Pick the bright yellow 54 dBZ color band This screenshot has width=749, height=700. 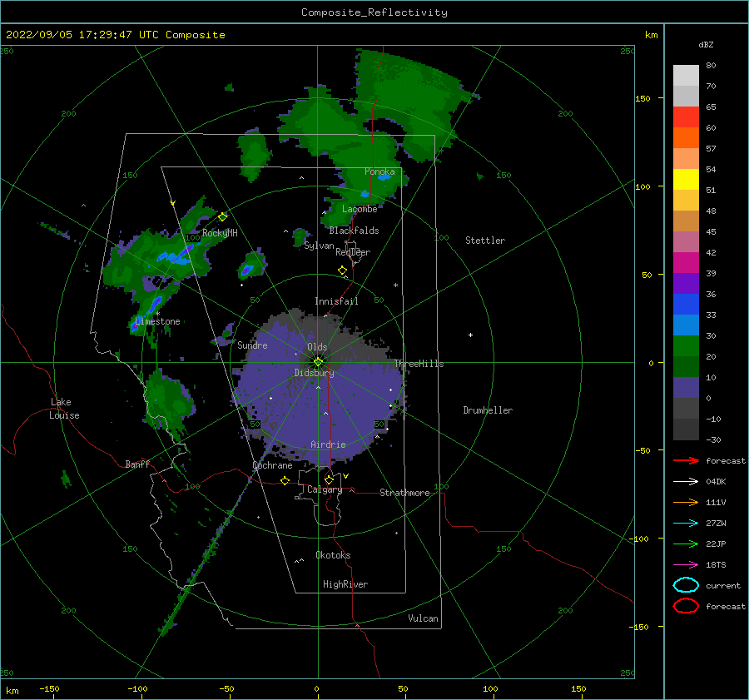[x=686, y=180]
